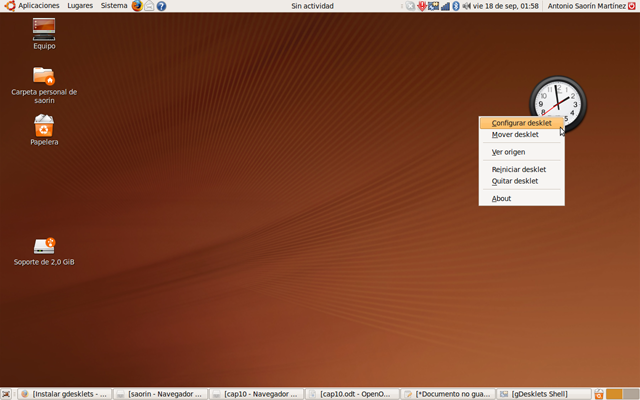Open the Lugares menu
Image resolution: width=640 pixels, height=400 pixels.
click(x=80, y=6)
